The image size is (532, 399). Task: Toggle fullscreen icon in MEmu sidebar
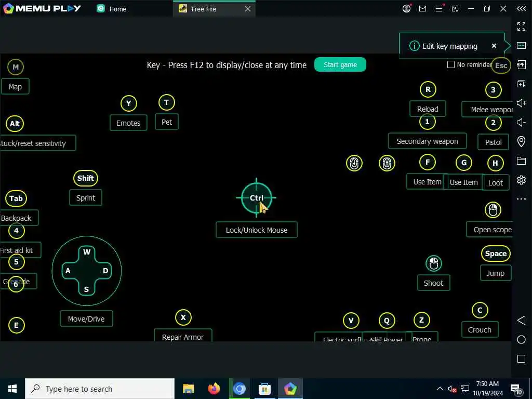coord(521,26)
